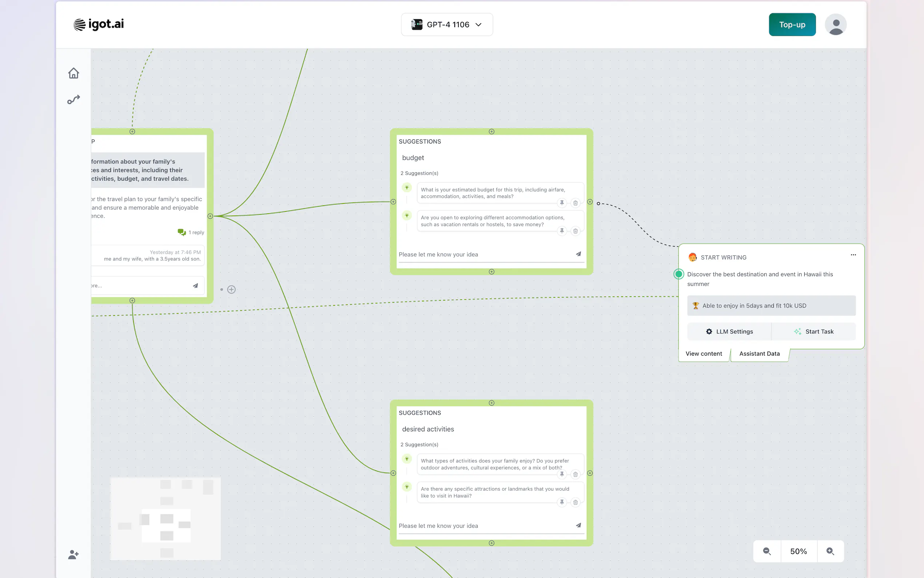Zoom in the canvas
Image resolution: width=924 pixels, height=578 pixels.
830,551
